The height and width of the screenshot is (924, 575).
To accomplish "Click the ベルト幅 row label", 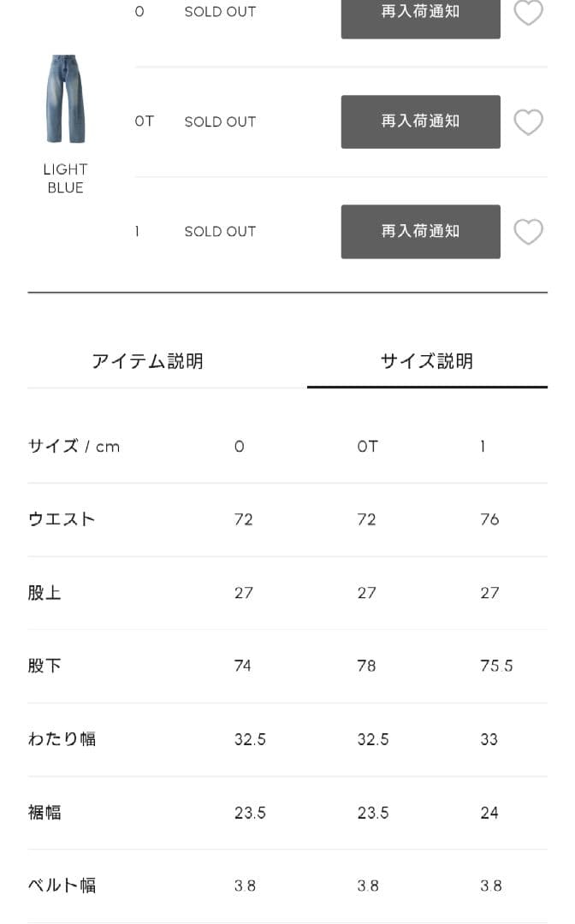I will (62, 885).
